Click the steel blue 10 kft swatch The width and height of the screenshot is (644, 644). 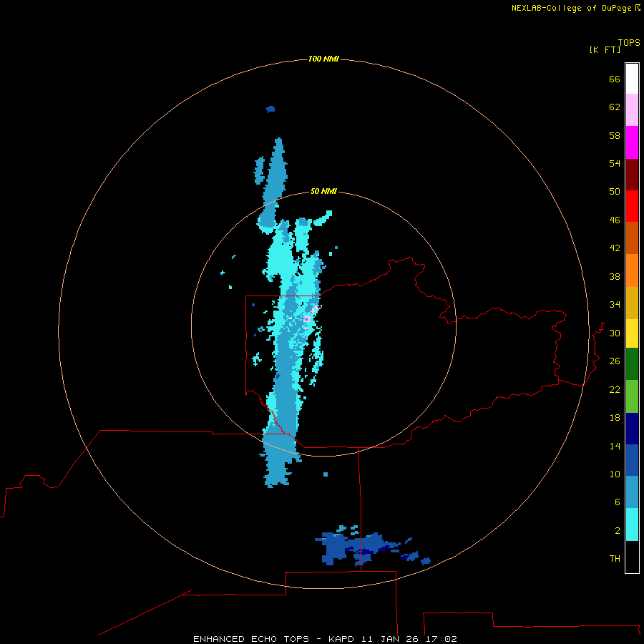(x=632, y=492)
